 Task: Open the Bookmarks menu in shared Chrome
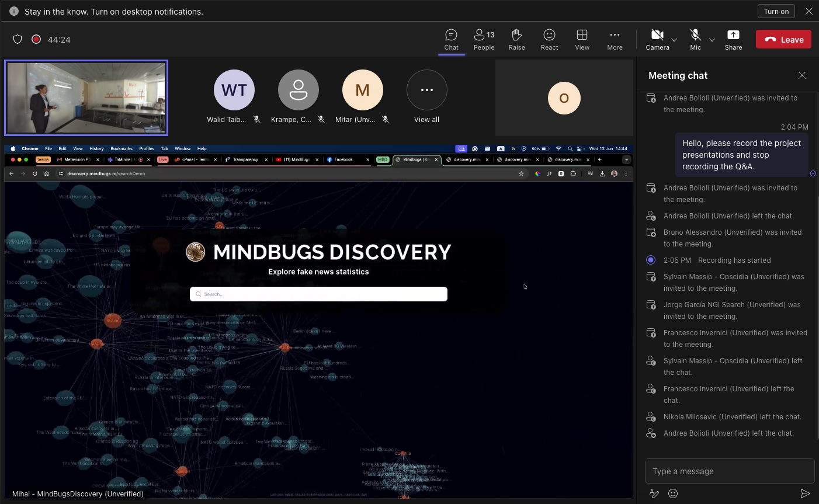point(122,148)
